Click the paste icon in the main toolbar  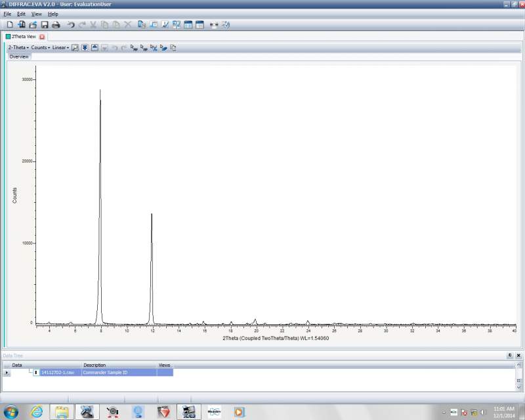click(x=116, y=24)
